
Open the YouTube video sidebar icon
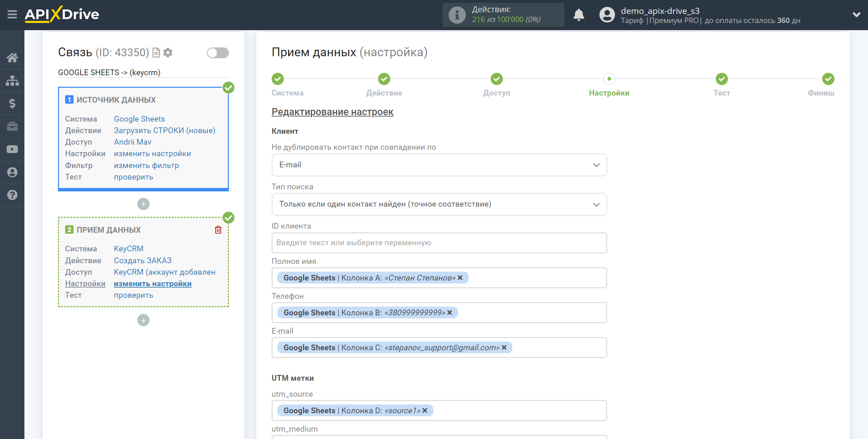click(12, 149)
